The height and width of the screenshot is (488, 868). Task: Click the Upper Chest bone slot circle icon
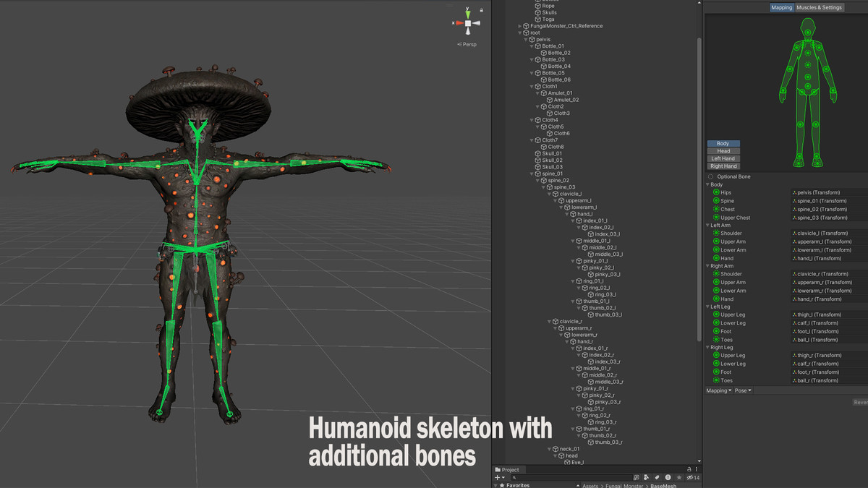click(716, 218)
